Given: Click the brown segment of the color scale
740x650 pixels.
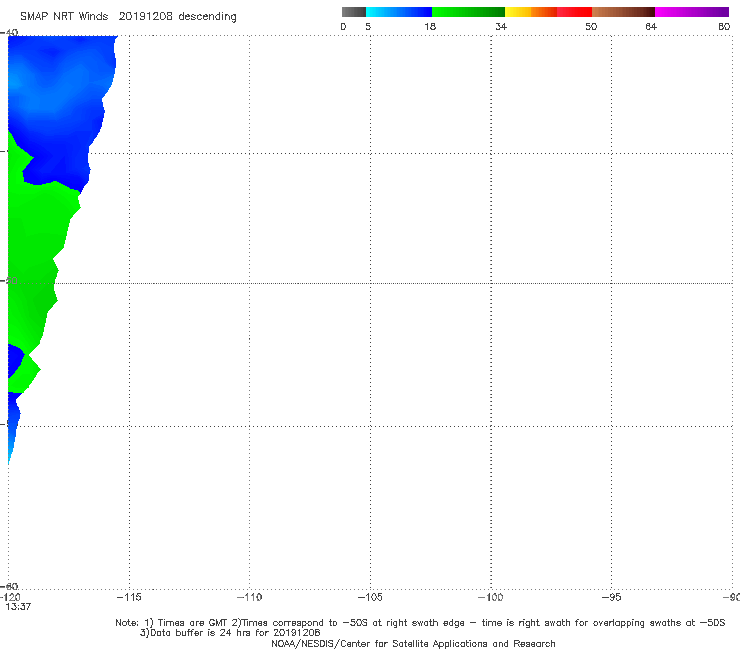Looking at the screenshot, I should pos(623,12).
